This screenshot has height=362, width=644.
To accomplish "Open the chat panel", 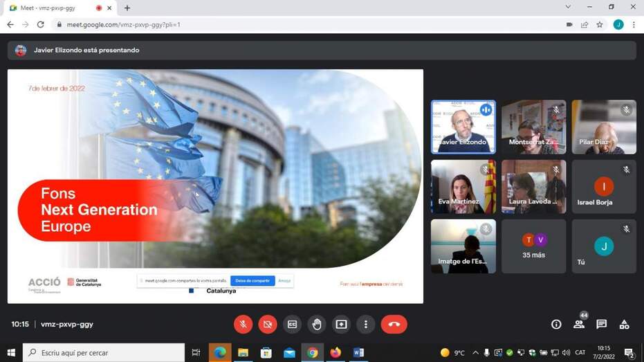I will [602, 324].
